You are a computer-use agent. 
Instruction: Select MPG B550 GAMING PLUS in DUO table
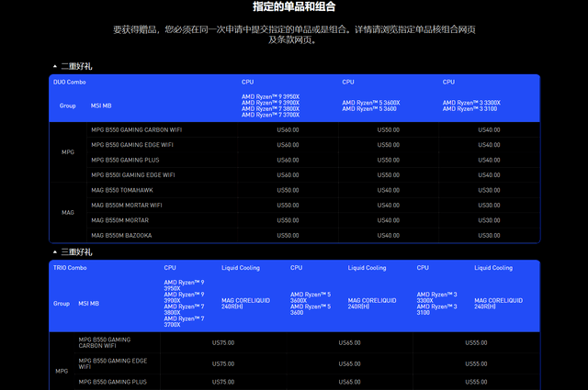point(125,160)
